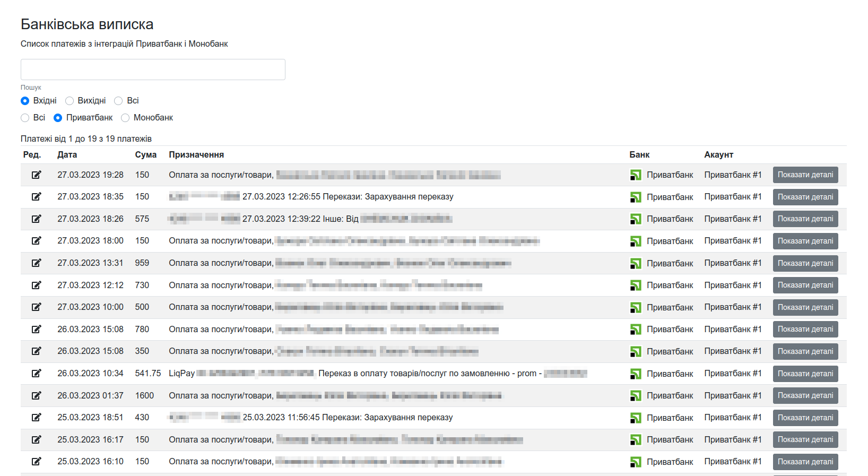Click Приватбанк logo in the 730 payment row

[636, 285]
